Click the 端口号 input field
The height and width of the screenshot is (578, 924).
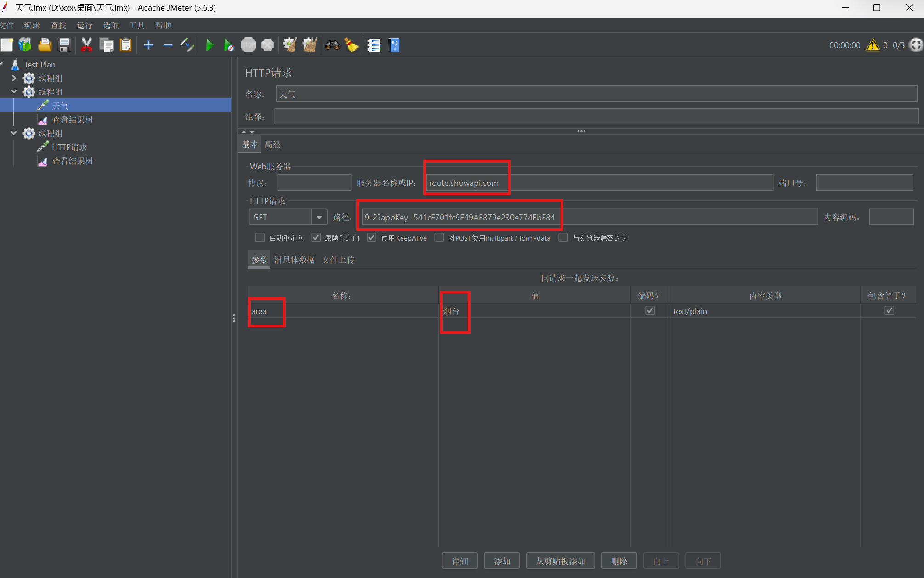click(x=864, y=183)
